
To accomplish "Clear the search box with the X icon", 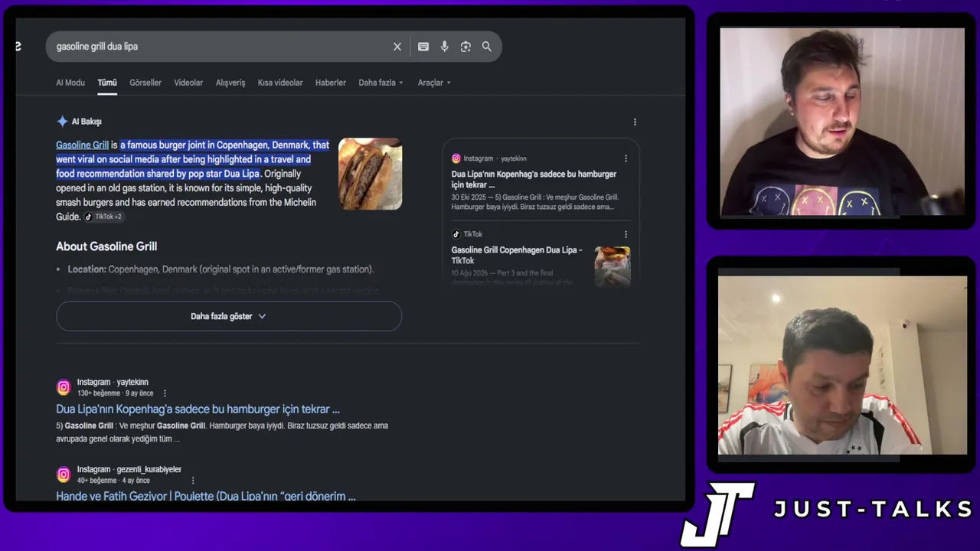I will pyautogui.click(x=397, y=47).
